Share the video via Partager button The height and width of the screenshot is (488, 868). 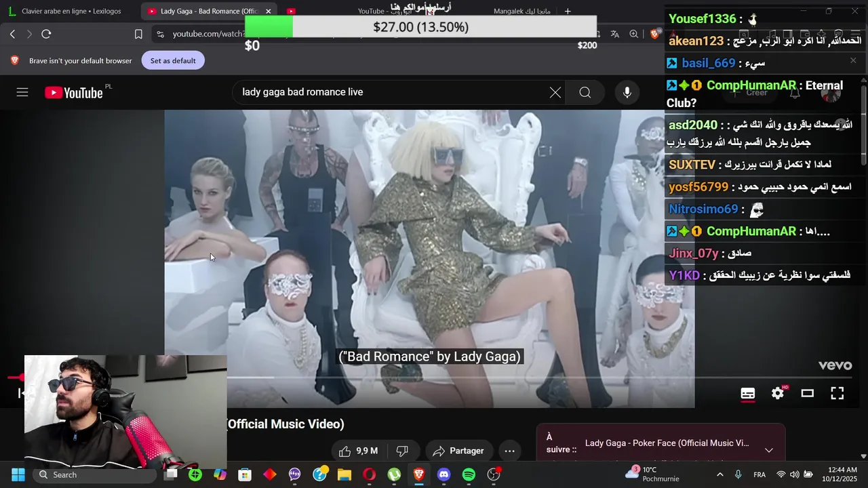pyautogui.click(x=458, y=451)
